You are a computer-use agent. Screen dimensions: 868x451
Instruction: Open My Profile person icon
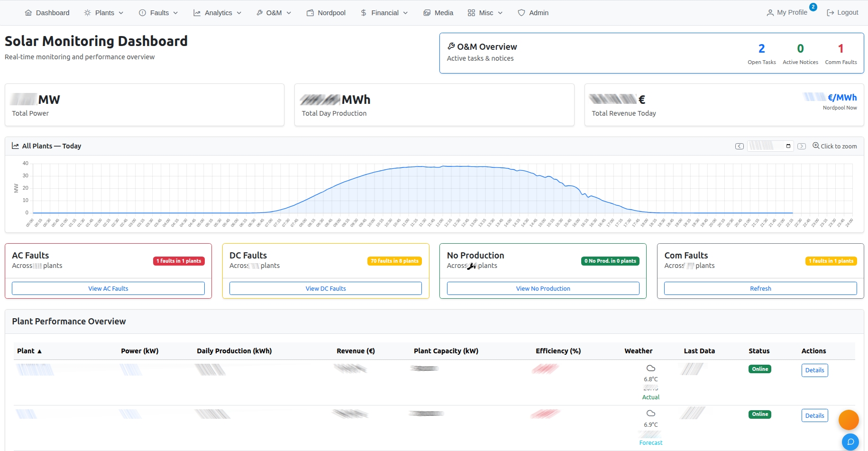tap(769, 12)
